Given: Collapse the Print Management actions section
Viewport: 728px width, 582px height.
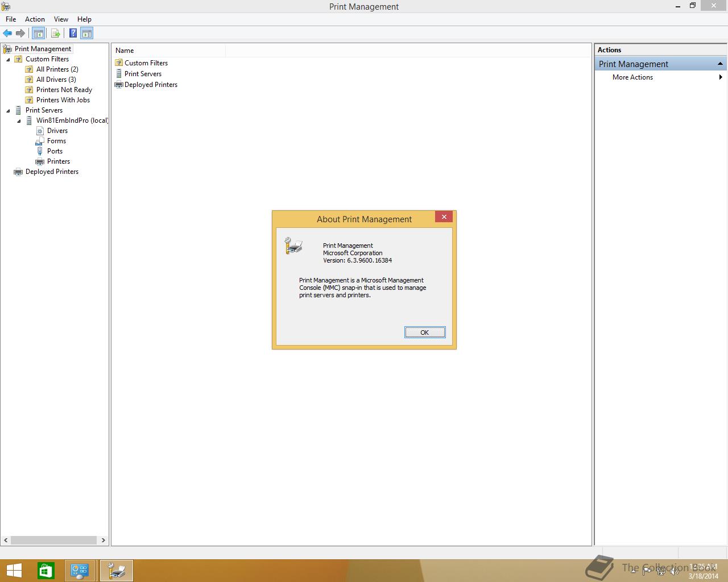Looking at the screenshot, I should click(720, 64).
